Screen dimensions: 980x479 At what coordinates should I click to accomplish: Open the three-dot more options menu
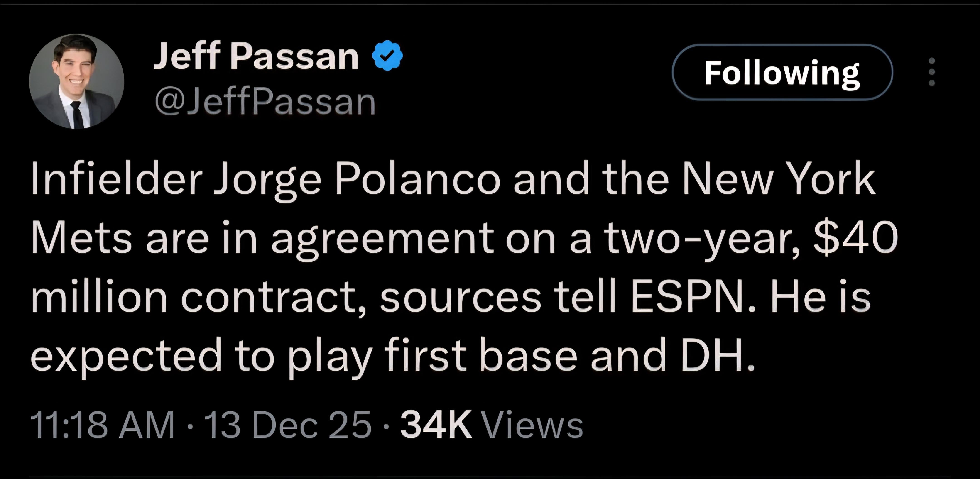pos(931,71)
